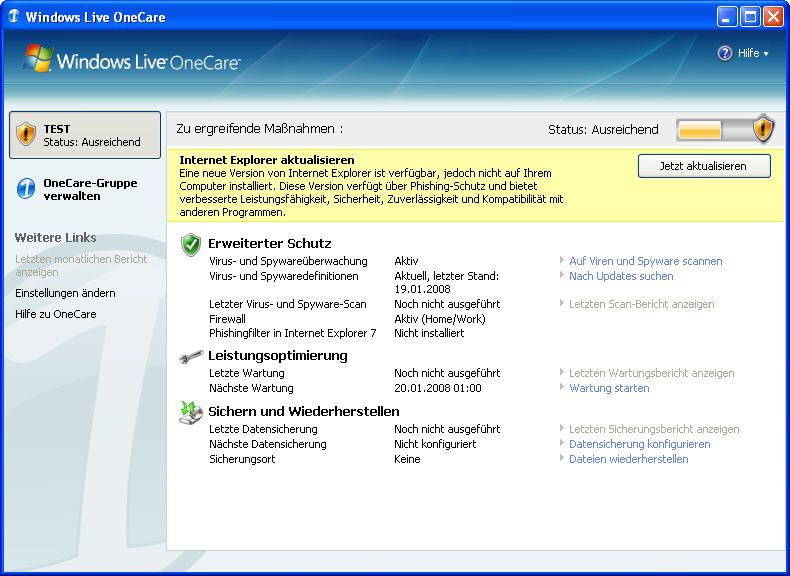790x576 pixels.
Task: Open Einstellungen ändern
Action: coord(65,293)
